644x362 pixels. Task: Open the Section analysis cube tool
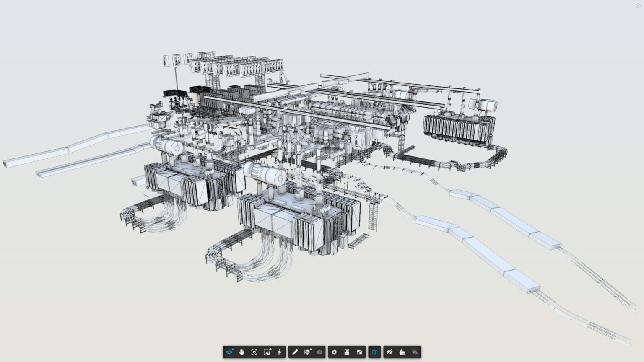pyautogui.click(x=307, y=352)
